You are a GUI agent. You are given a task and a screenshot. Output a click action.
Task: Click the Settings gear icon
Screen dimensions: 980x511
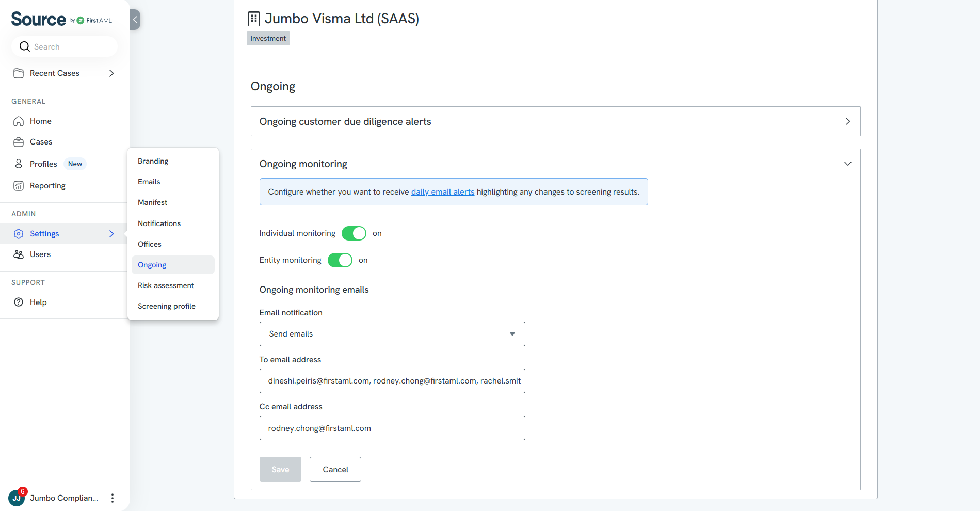coord(19,234)
